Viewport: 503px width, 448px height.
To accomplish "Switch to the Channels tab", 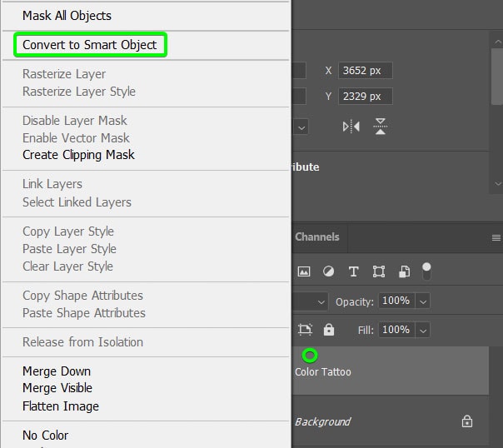I will tap(316, 236).
